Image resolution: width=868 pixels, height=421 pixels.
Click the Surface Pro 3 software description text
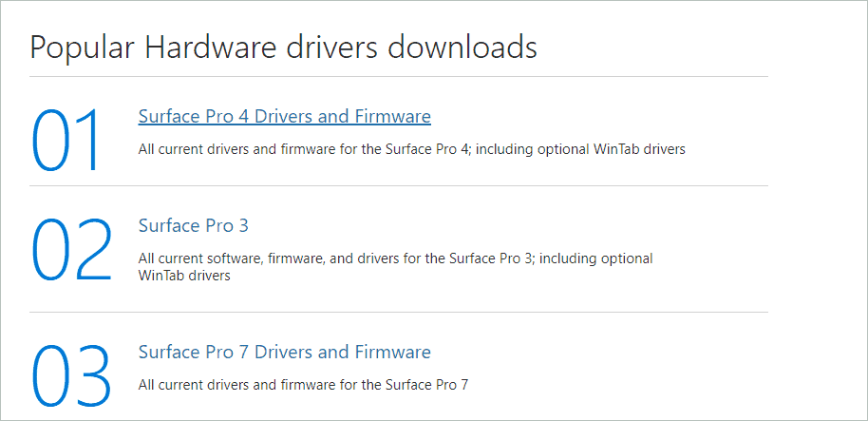(x=395, y=266)
